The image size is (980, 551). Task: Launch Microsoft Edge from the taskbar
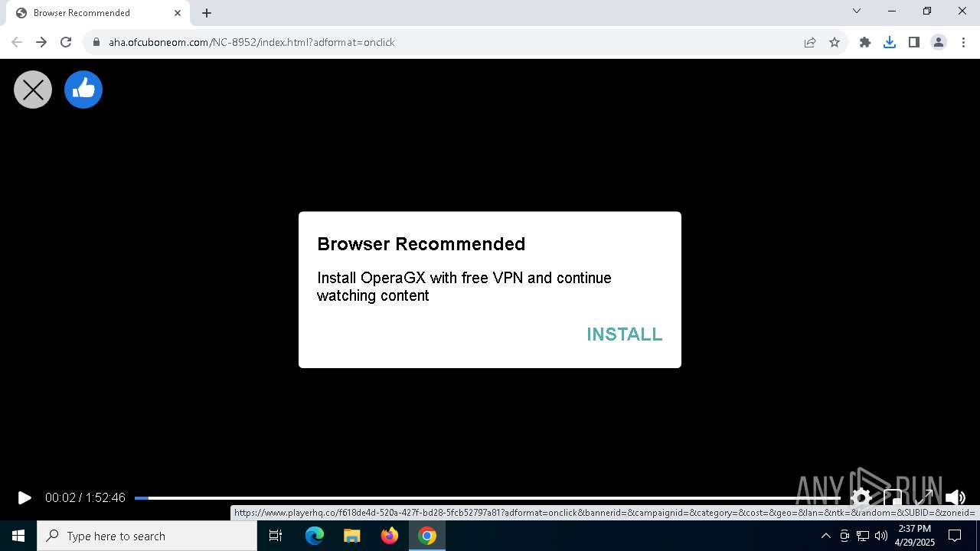(315, 536)
